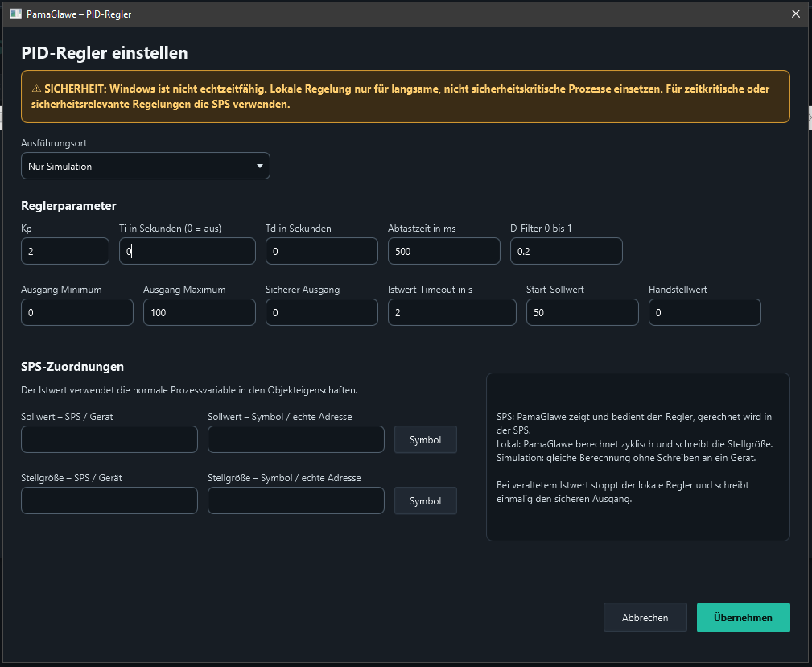Screen dimensions: 812x667
Task: Click the Ausgang Maximum field
Action: coord(200,312)
